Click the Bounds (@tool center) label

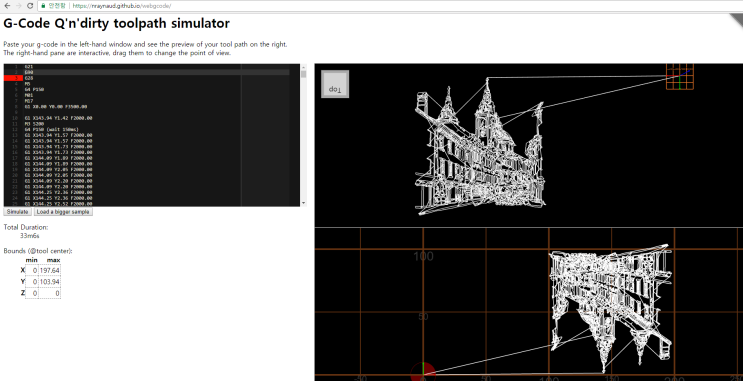tap(38, 251)
